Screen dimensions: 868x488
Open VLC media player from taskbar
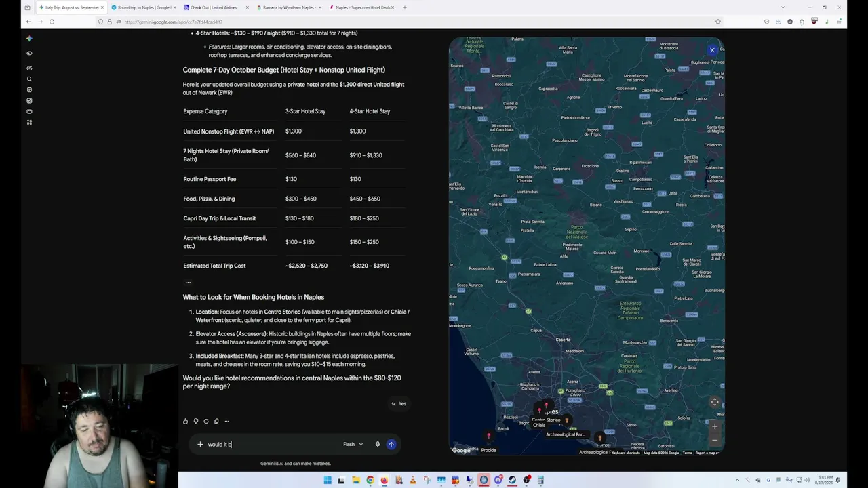(x=412, y=480)
